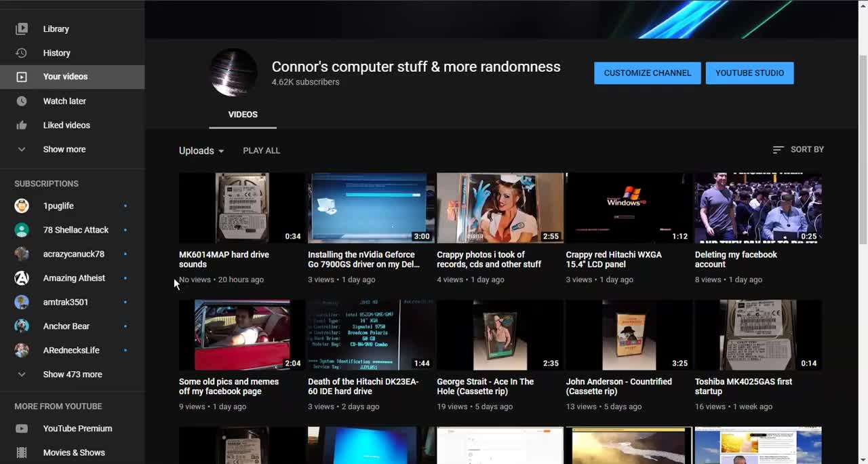Click '16 views • 1 week ago' text
This screenshot has height=464, width=868.
734,406
